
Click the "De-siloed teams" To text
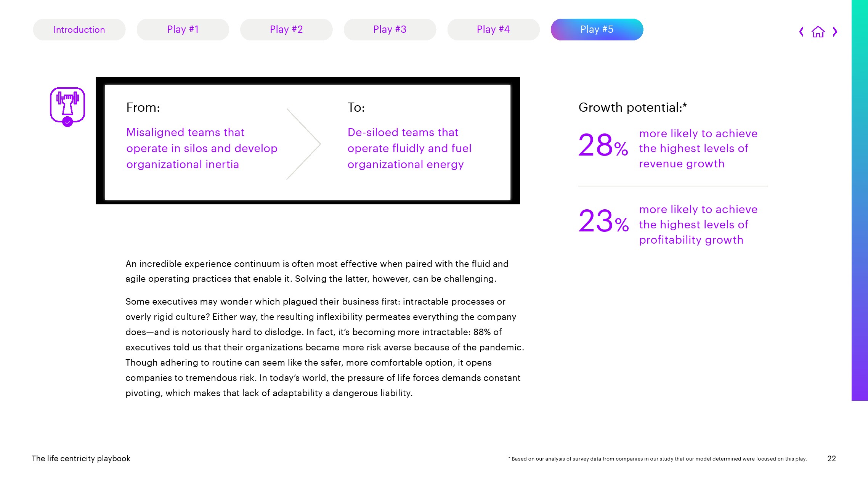point(409,148)
